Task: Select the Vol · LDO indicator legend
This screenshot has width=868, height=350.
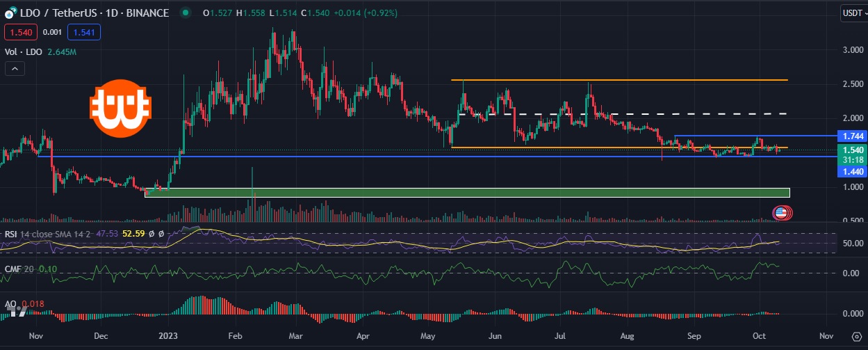Action: [x=24, y=51]
